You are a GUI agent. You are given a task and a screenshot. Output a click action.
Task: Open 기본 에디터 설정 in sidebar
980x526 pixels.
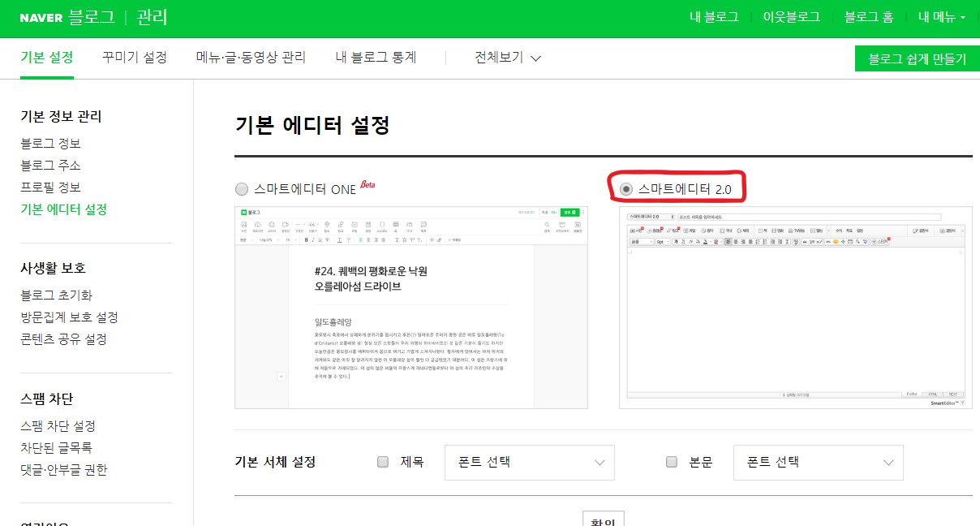point(63,209)
